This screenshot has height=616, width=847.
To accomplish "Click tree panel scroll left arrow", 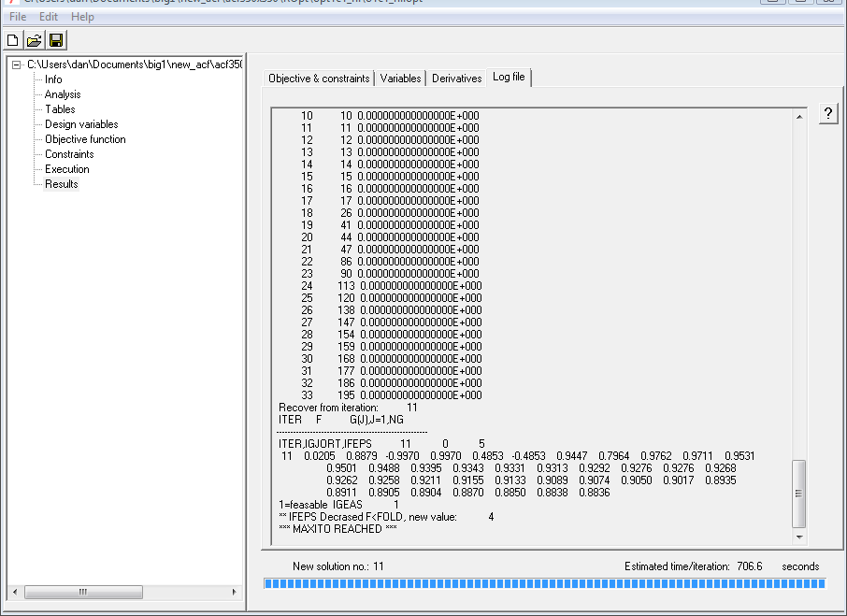I will coord(15,592).
